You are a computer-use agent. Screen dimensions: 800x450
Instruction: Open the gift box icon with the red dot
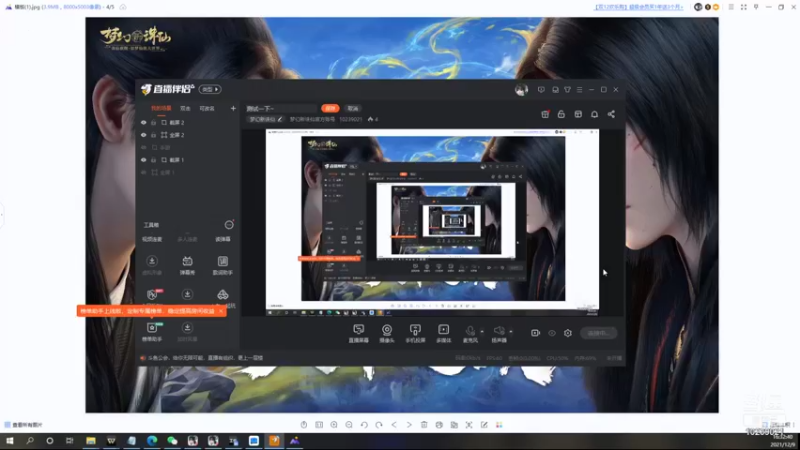point(545,114)
